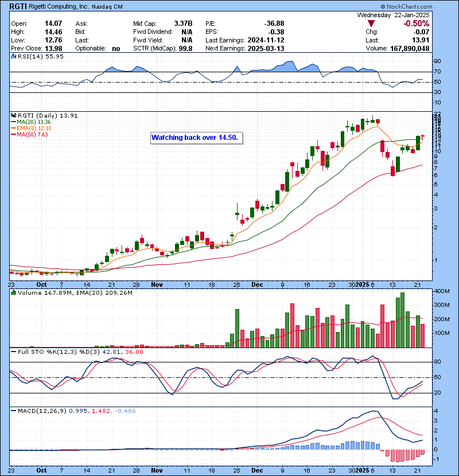The image size is (459, 476).
Task: Click the red MA(50) legend marker
Action: point(13,135)
